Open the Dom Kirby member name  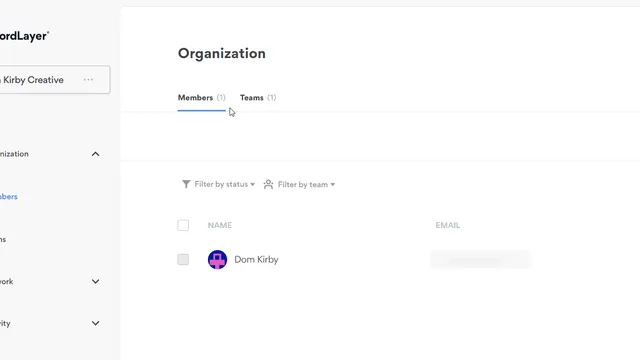click(x=256, y=260)
